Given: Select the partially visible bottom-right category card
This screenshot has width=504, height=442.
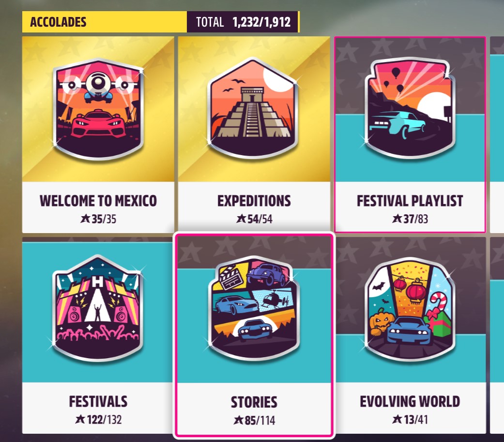Looking at the screenshot, I should [x=497, y=335].
